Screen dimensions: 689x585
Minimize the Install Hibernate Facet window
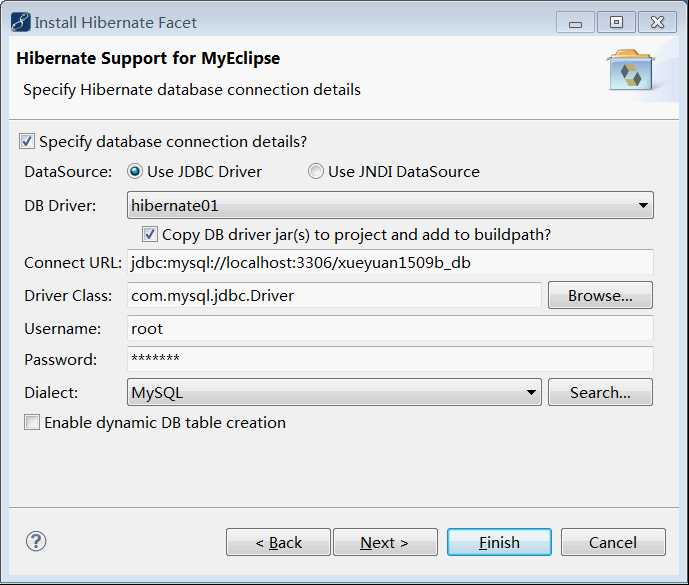tap(575, 22)
